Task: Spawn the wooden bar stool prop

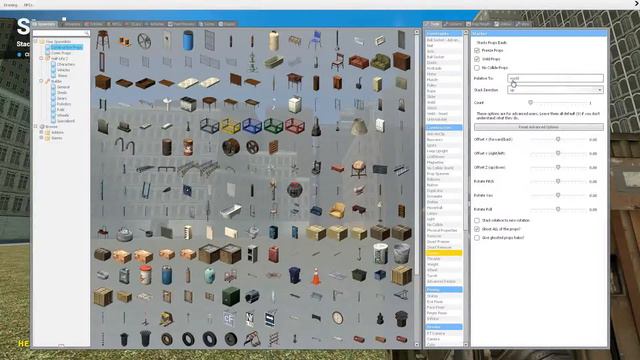Action: 103,41
